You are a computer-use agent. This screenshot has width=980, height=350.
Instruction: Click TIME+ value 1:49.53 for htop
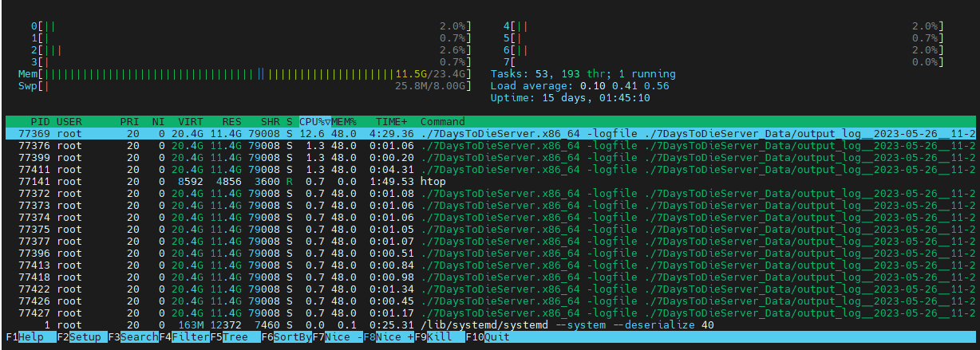coord(392,181)
